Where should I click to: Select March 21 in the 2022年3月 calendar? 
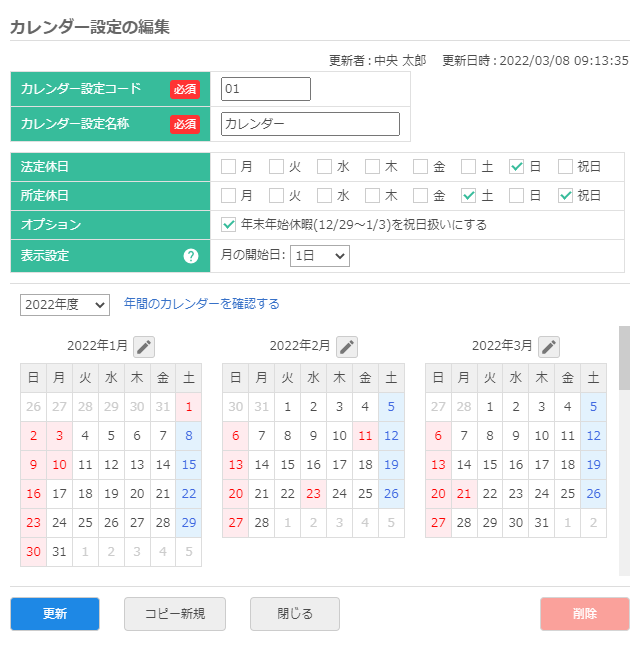point(464,494)
